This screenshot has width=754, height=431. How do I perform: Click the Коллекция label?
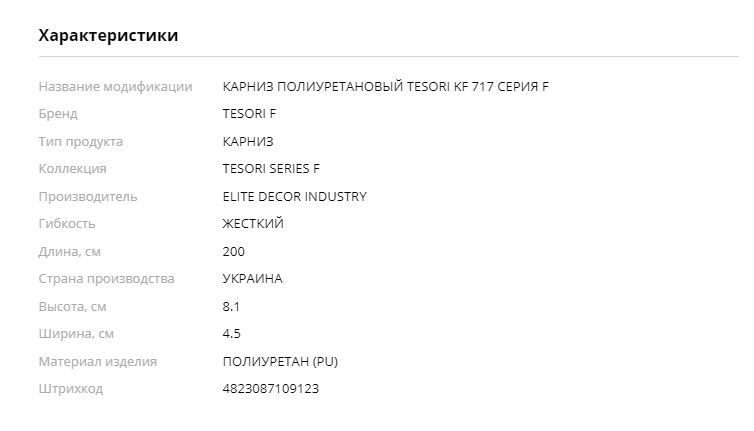[72, 169]
